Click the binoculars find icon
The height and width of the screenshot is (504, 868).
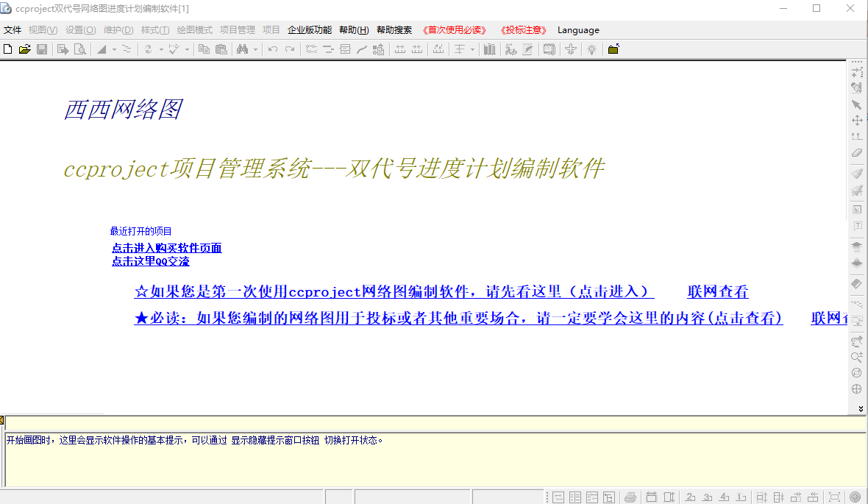tap(243, 49)
